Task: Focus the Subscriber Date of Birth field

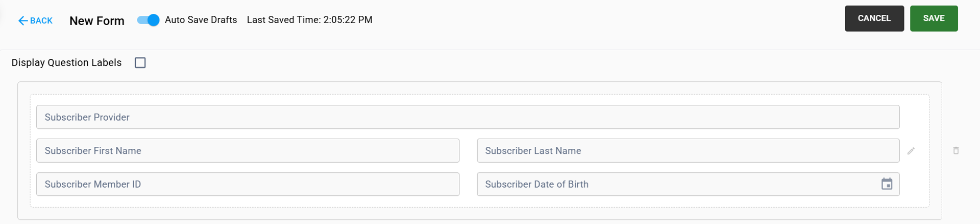Action: (674, 184)
